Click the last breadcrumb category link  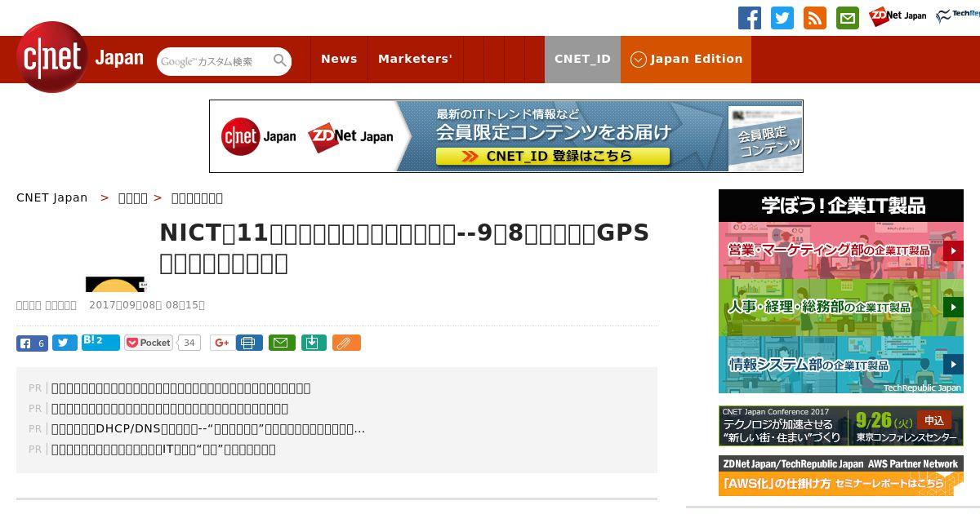[197, 198]
